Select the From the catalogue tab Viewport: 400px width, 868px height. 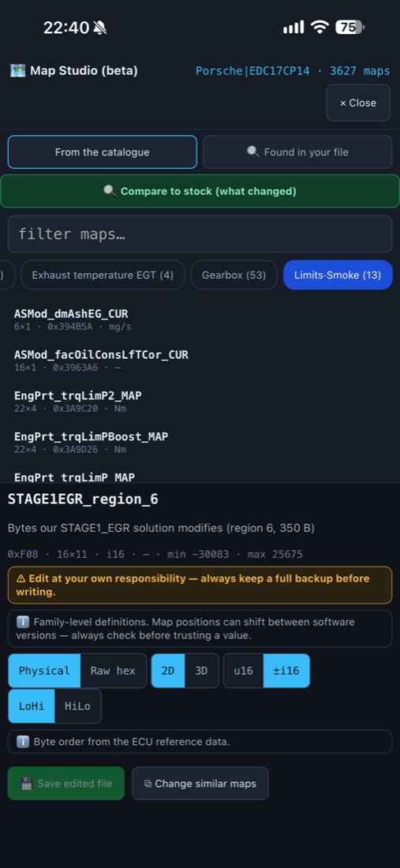click(103, 152)
